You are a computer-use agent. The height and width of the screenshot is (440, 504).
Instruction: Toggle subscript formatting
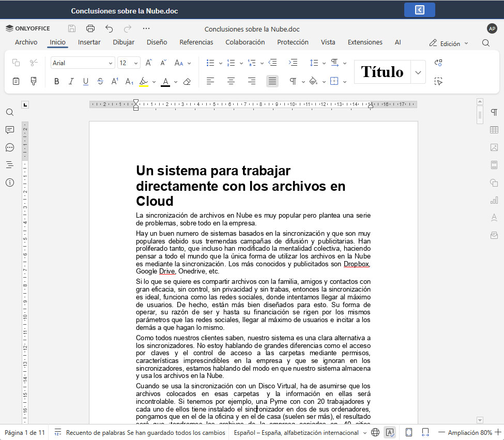pyautogui.click(x=129, y=81)
